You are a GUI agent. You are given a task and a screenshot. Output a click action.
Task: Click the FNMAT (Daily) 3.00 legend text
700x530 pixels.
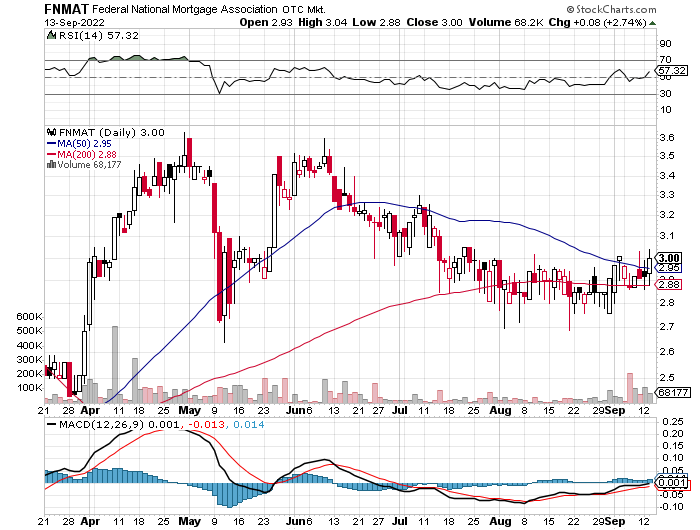click(x=112, y=132)
